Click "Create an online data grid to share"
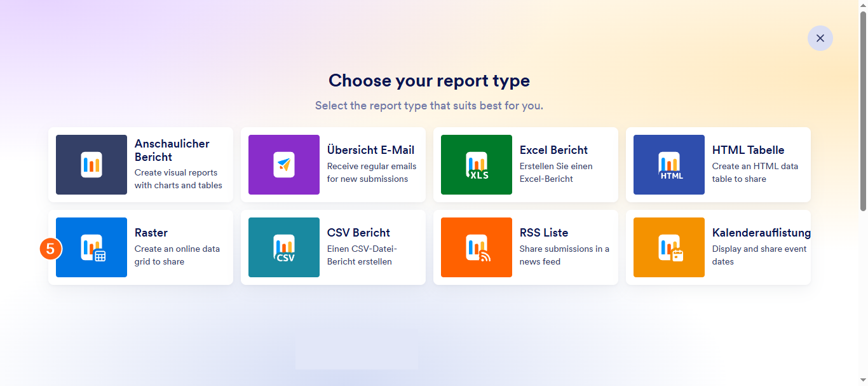868x386 pixels. coord(177,255)
